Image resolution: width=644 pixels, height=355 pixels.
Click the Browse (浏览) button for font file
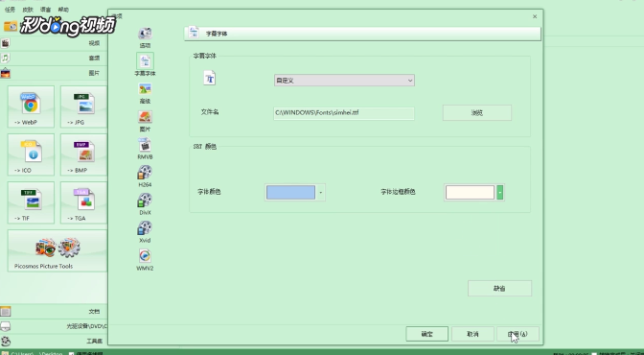(x=477, y=112)
